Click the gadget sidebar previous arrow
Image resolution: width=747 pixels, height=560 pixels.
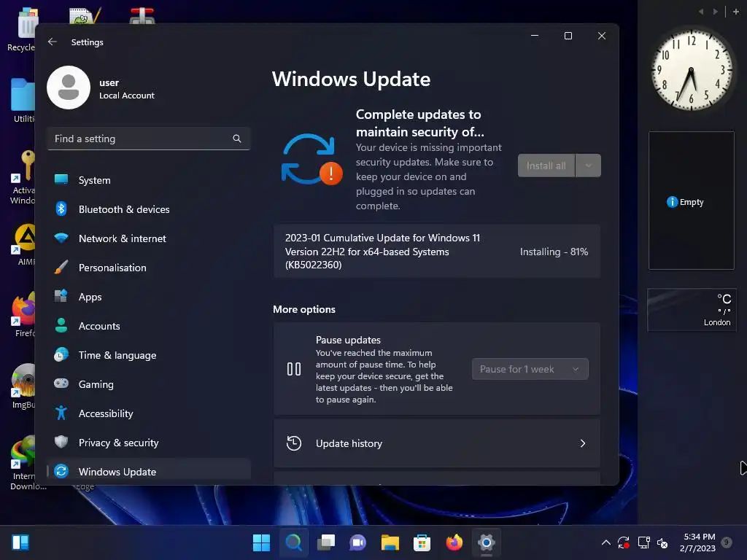[701, 12]
